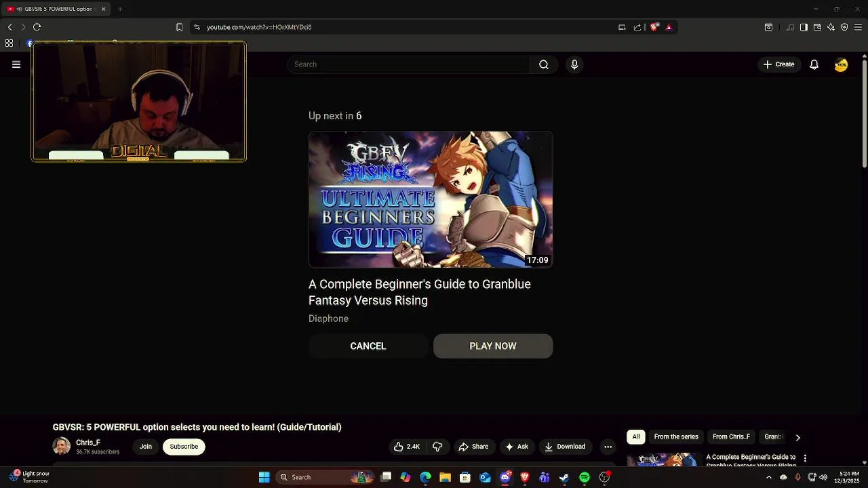
Task: Open the Brave Wallet icon
Action: tap(817, 27)
